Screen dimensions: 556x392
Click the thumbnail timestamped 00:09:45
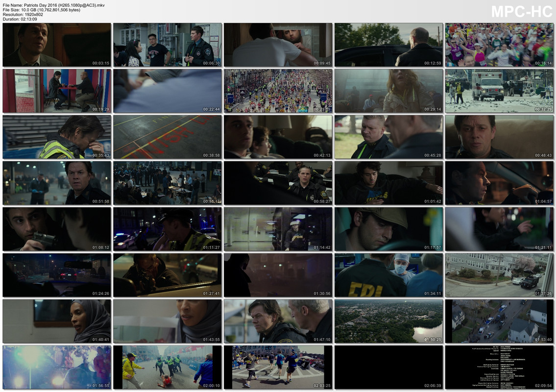(x=278, y=45)
